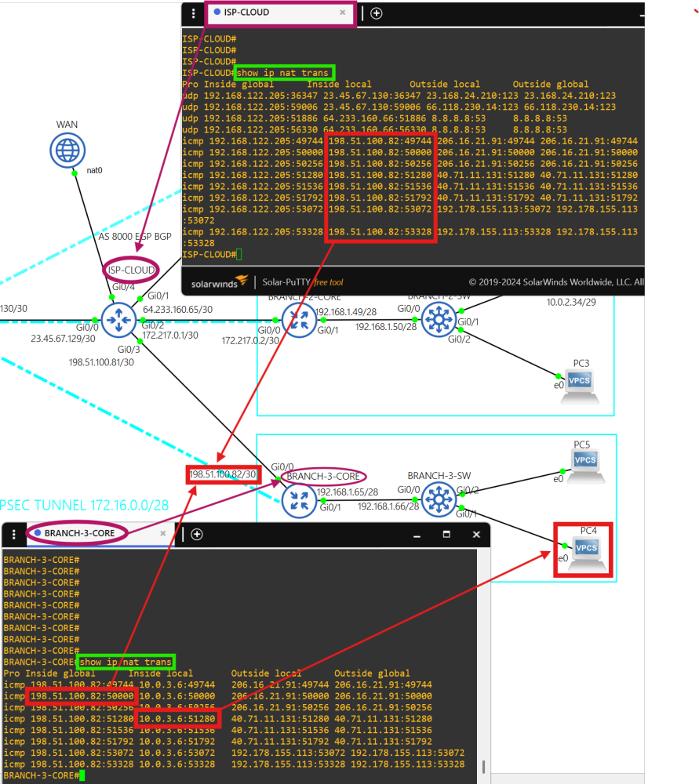Select the BRANCH-2-CORE router node
Viewport: 699px width, 784px height.
point(298,320)
